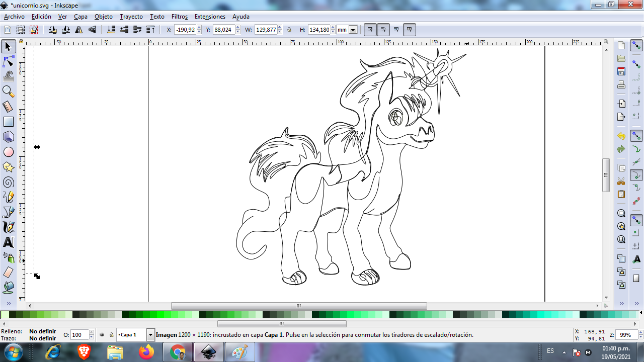This screenshot has height=362, width=644.
Task: Select the Eraser tool
Action: pos(8,273)
